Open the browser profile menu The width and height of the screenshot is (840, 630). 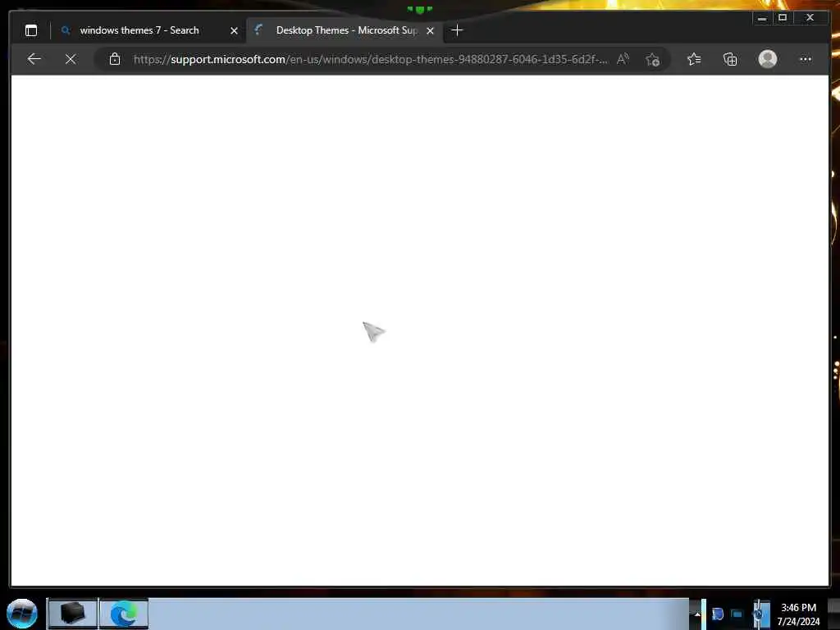tap(768, 59)
